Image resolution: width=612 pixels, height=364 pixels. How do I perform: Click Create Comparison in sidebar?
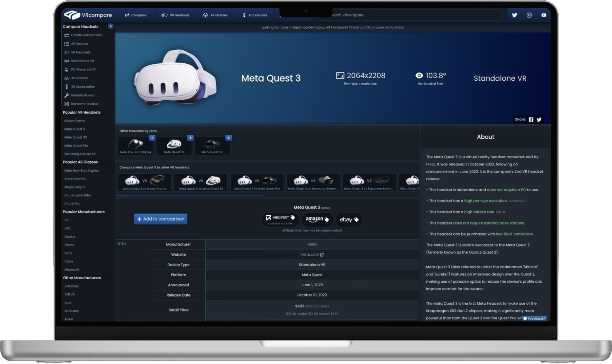click(x=83, y=35)
